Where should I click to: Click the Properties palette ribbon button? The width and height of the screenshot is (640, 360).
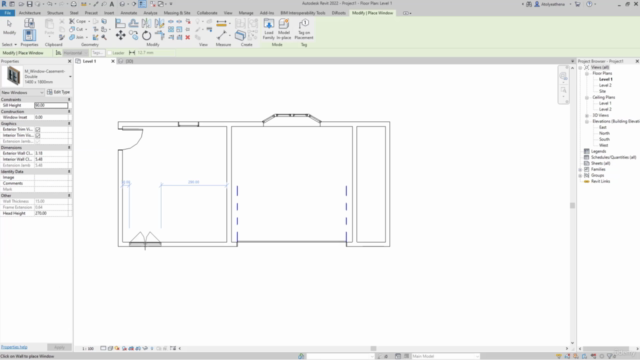[29, 35]
